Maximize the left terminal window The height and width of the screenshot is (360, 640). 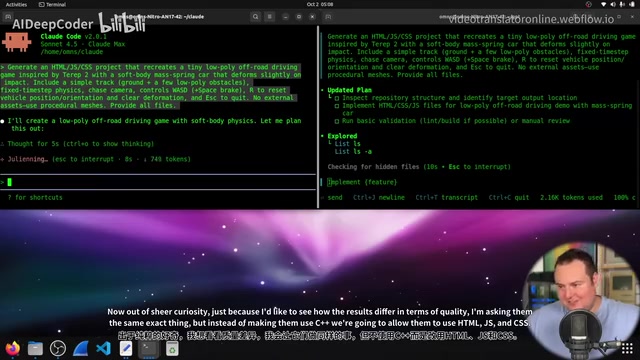click(299, 17)
